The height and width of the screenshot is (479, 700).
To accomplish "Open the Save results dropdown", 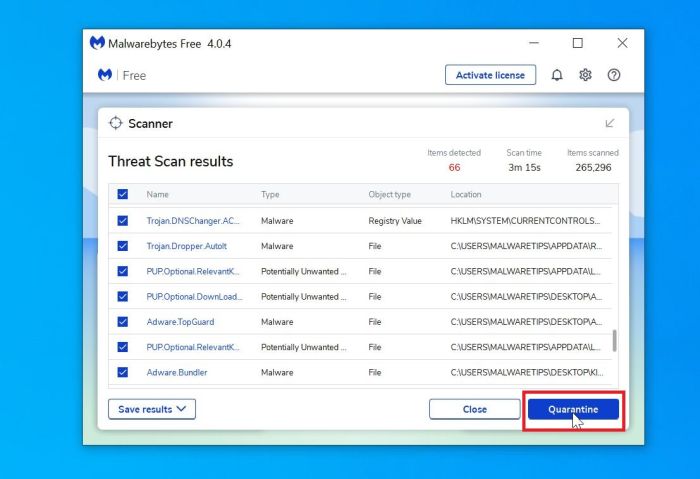I will tap(152, 409).
